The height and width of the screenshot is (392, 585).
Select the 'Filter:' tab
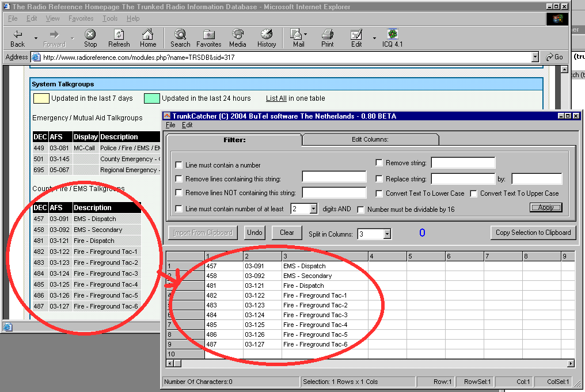(x=234, y=140)
